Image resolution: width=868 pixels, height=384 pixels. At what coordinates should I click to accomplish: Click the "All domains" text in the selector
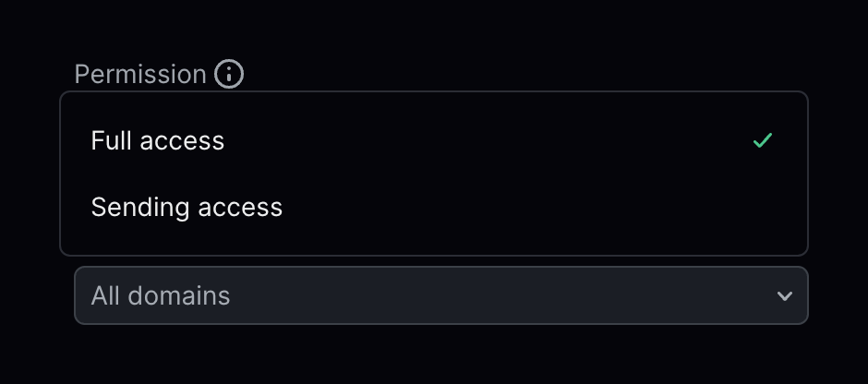click(x=161, y=295)
